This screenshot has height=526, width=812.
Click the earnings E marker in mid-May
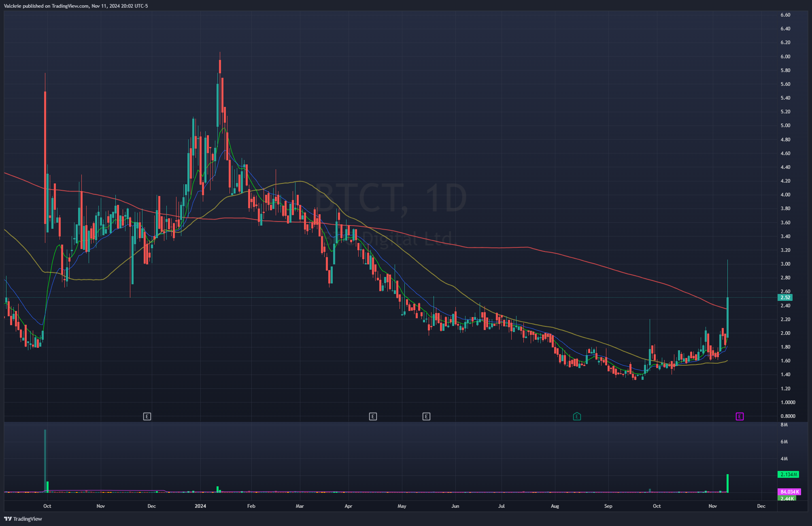pos(426,416)
